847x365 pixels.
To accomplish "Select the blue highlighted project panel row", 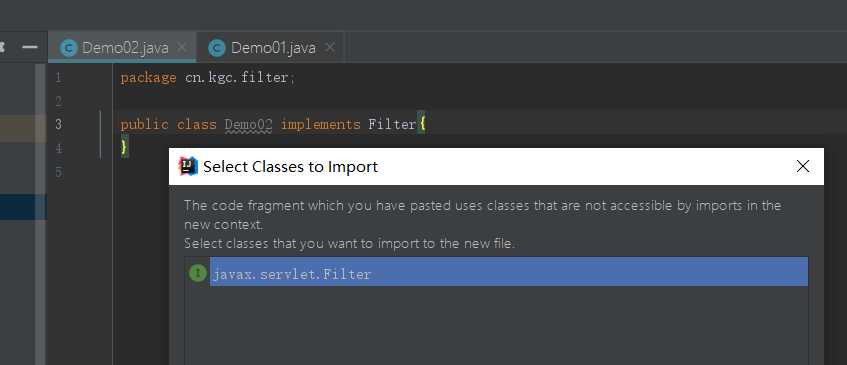I will (18, 207).
